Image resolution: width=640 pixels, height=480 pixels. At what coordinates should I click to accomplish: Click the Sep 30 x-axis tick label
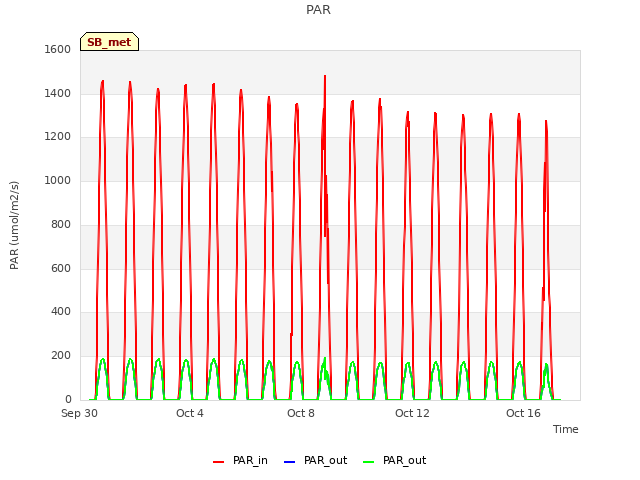79,413
